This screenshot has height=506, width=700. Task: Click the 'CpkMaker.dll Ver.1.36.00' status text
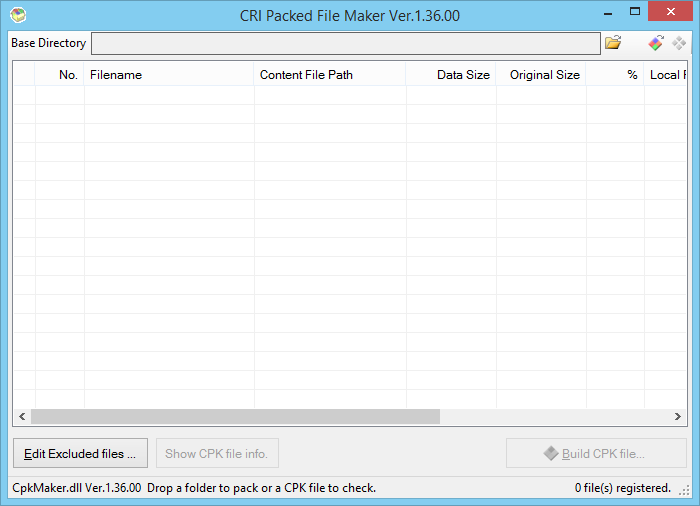pos(76,488)
